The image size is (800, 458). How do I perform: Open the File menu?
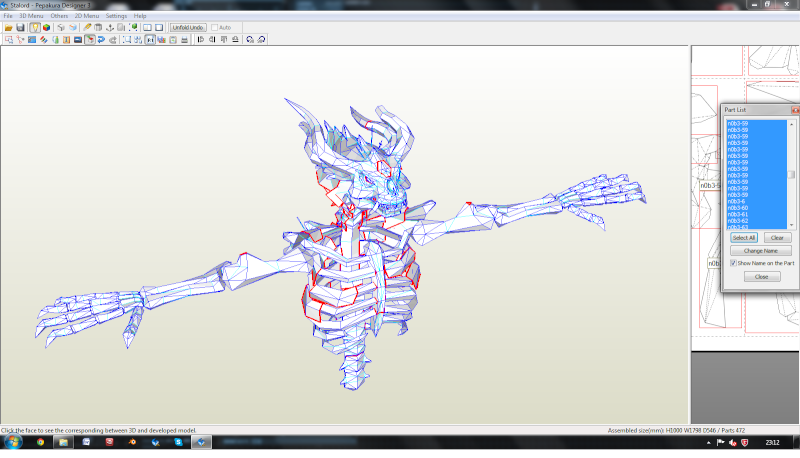pyautogui.click(x=8, y=16)
